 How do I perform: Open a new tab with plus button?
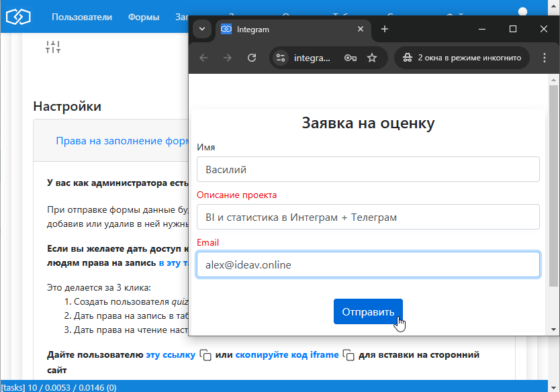click(384, 29)
